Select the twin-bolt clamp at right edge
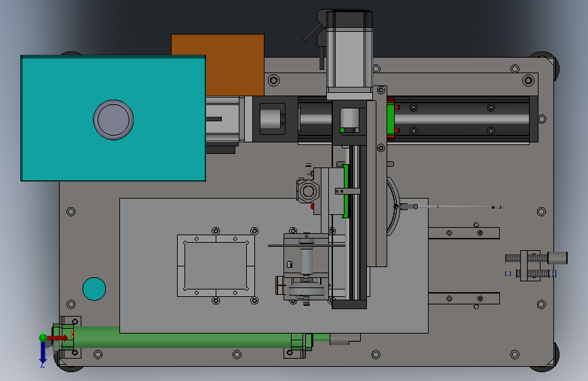The width and height of the screenshot is (588, 381). click(536, 266)
